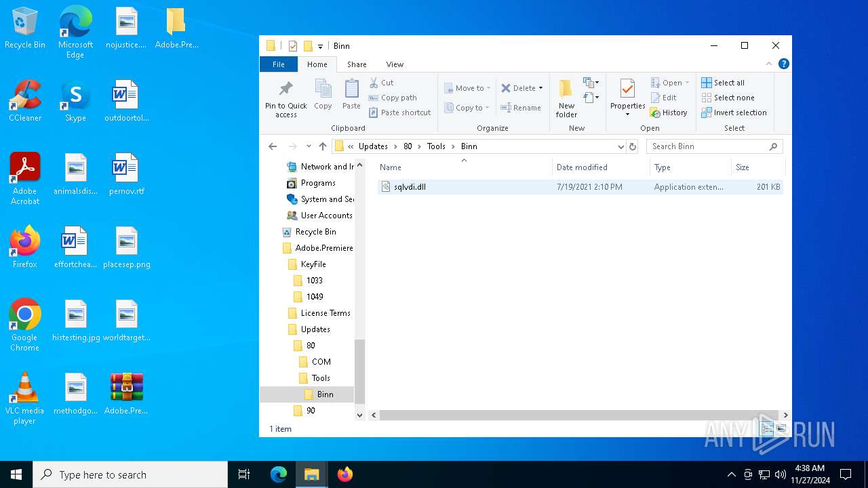The width and height of the screenshot is (868, 488).
Task: Click the navigation pane vertical scrollbar
Action: click(359, 371)
